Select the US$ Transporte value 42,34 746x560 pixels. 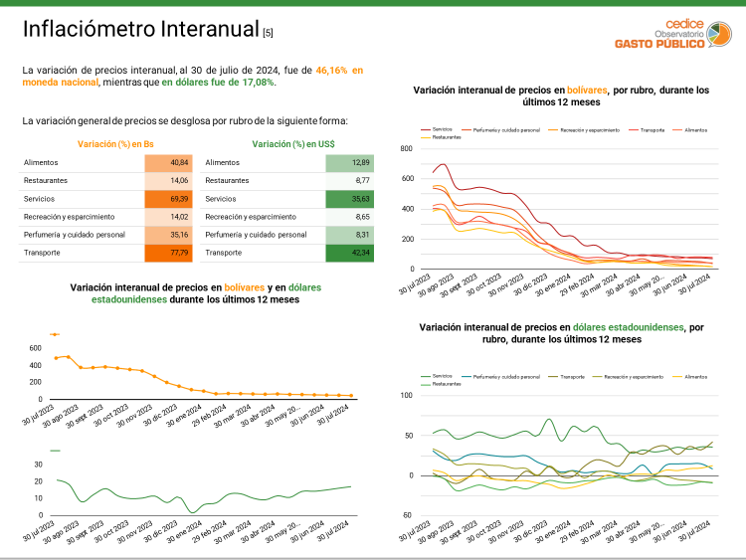point(350,253)
